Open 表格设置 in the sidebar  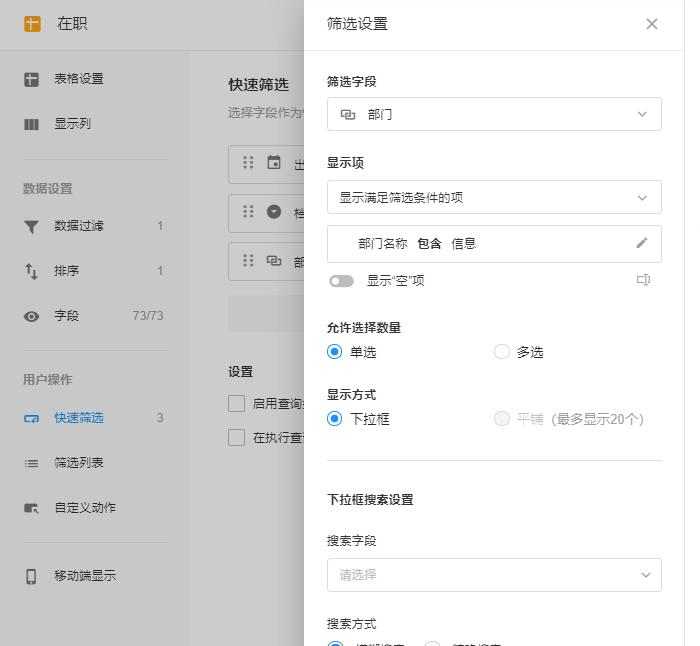click(x=78, y=79)
